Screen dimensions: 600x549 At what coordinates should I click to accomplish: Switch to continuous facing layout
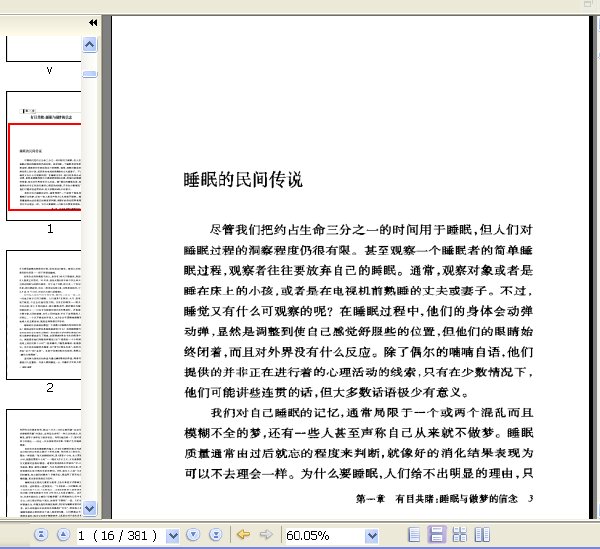click(460, 534)
